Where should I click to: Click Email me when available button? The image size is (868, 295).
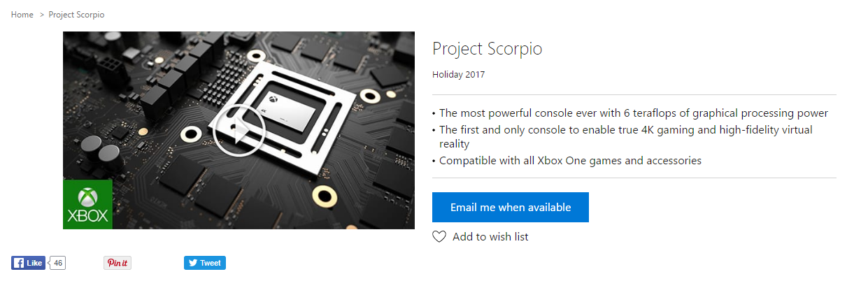click(x=511, y=208)
